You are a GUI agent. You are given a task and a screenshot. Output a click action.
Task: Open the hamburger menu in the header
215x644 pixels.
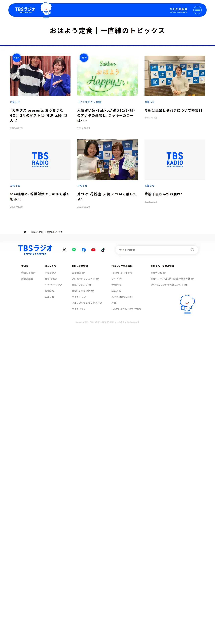(197, 10)
